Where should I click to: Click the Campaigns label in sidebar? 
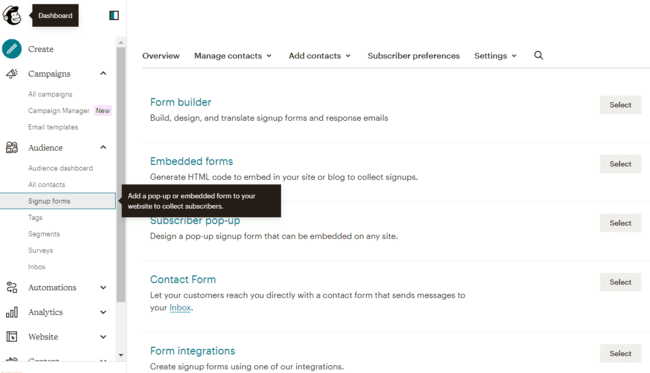(49, 74)
